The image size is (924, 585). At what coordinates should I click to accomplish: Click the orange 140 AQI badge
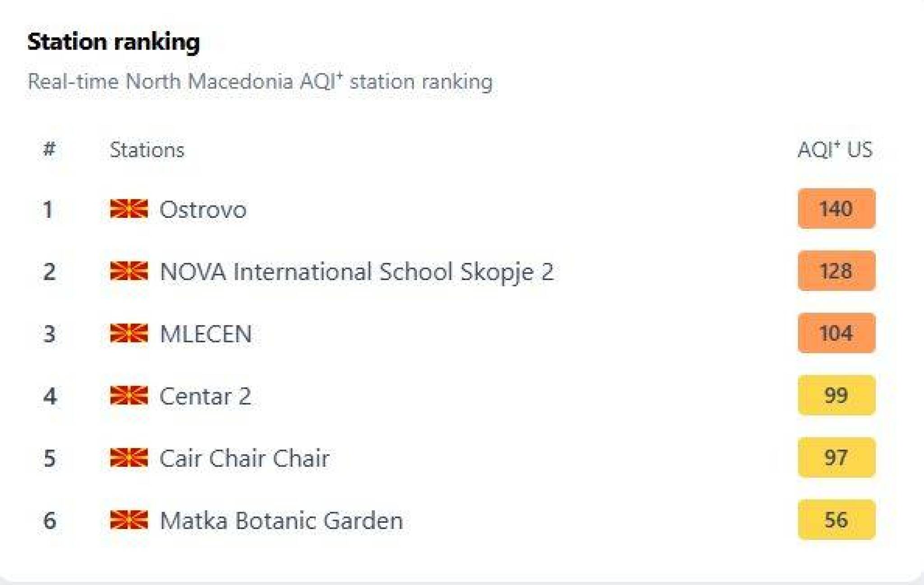[836, 209]
